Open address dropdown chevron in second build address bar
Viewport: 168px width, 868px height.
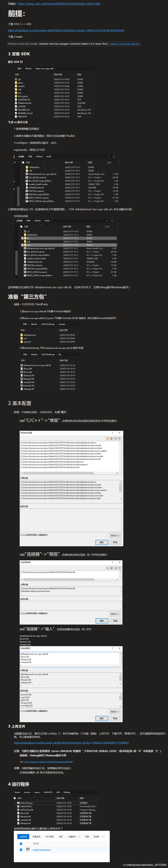click(x=107, y=221)
